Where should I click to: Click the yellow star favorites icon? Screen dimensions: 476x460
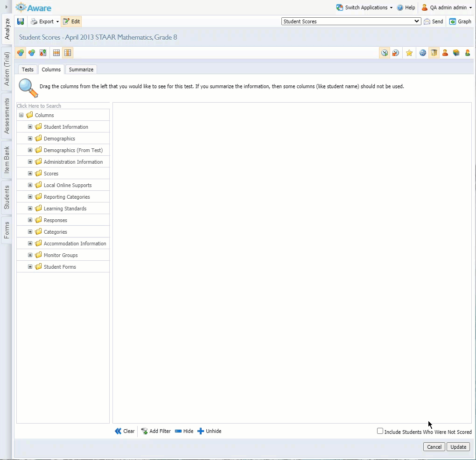coord(409,53)
